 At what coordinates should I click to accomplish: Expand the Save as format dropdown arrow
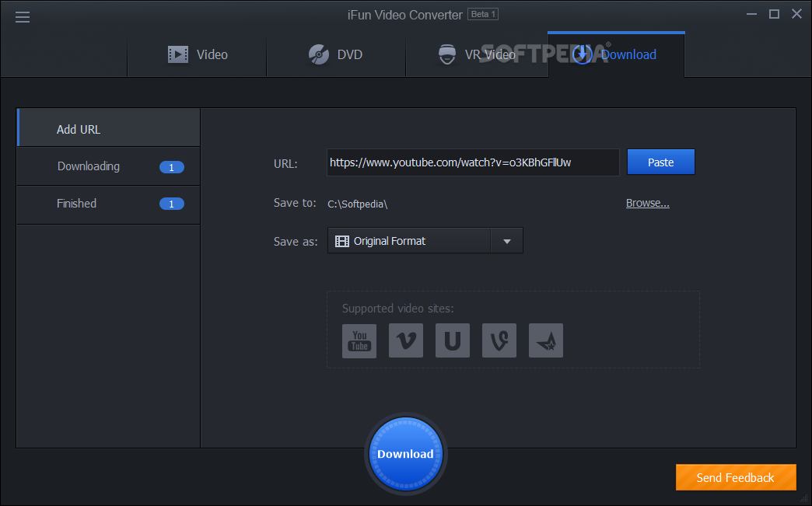click(x=507, y=241)
